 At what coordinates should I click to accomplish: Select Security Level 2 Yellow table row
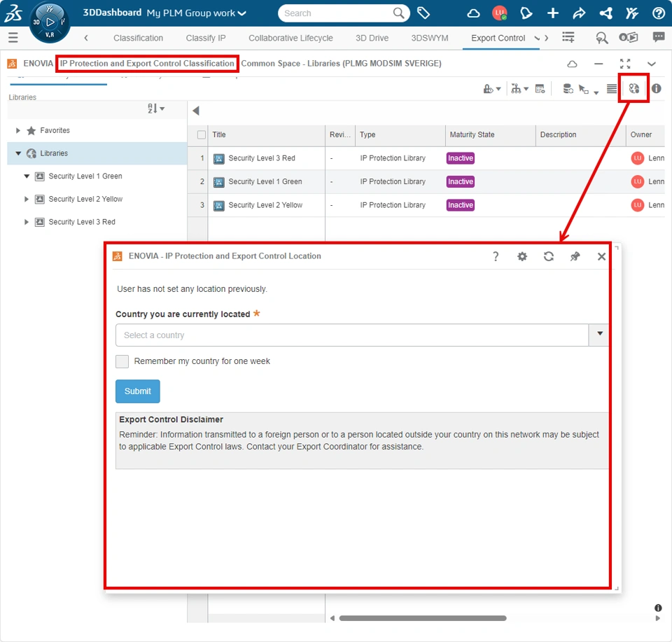426,205
